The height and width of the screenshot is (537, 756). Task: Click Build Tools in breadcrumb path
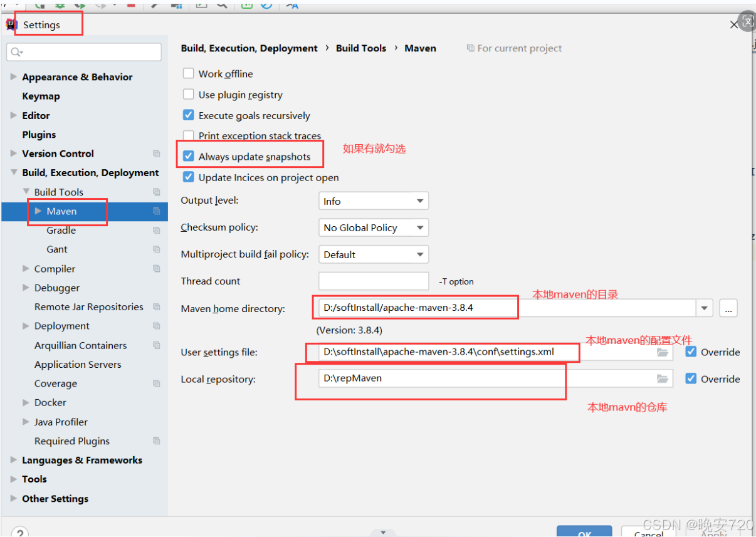pyautogui.click(x=361, y=48)
